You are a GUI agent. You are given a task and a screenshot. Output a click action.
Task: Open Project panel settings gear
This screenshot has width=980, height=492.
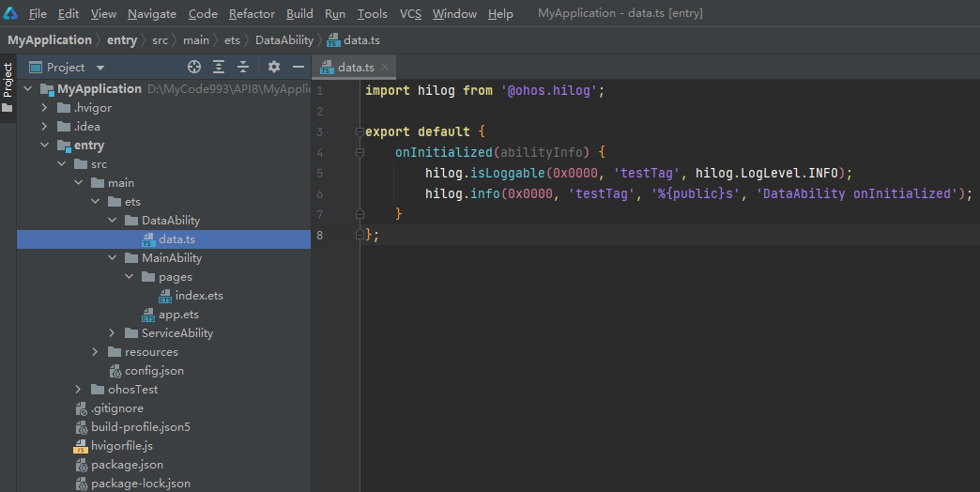pyautogui.click(x=274, y=67)
